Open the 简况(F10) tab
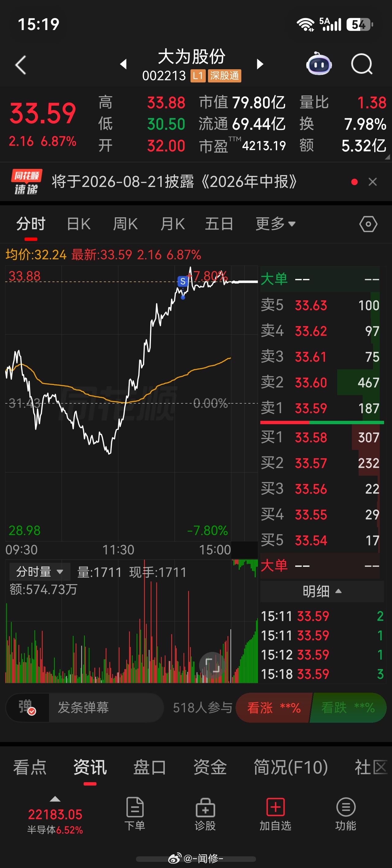This screenshot has width=392, height=868. [291, 767]
